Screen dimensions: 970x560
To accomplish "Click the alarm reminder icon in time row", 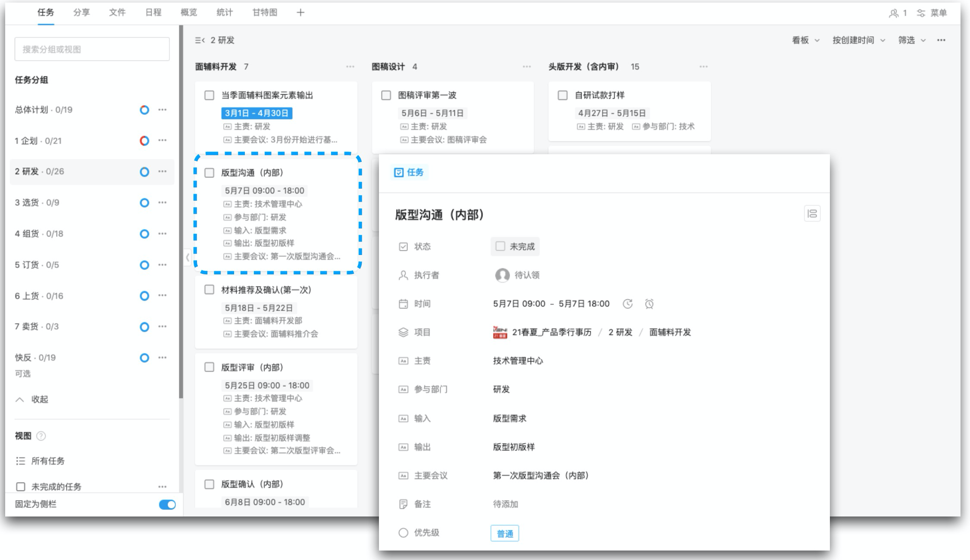I will pos(649,304).
